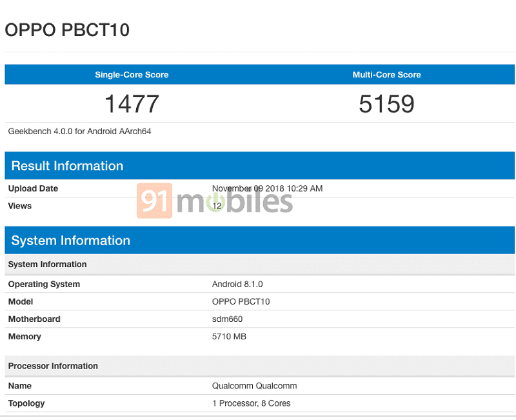Screen dimensions: 516x420
Task: Click the gray System Information subheading row
Action: pyautogui.click(x=260, y=265)
